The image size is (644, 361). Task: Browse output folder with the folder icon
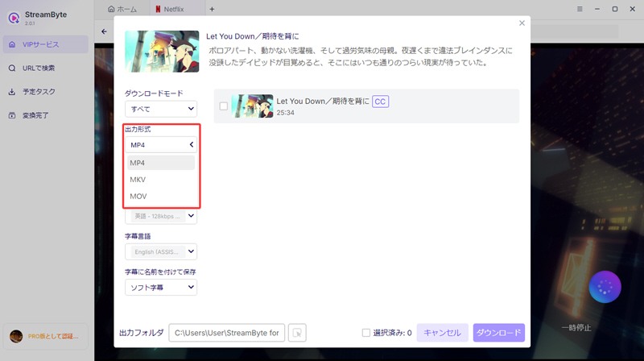(297, 333)
